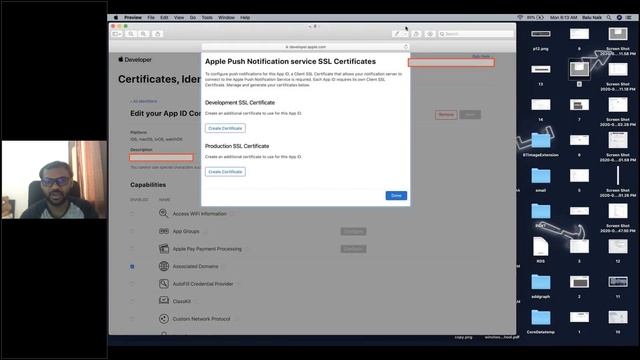Viewport: 640px width, 360px height.
Task: Toggle the Custom Network Protocol checkbox
Action: 132,319
